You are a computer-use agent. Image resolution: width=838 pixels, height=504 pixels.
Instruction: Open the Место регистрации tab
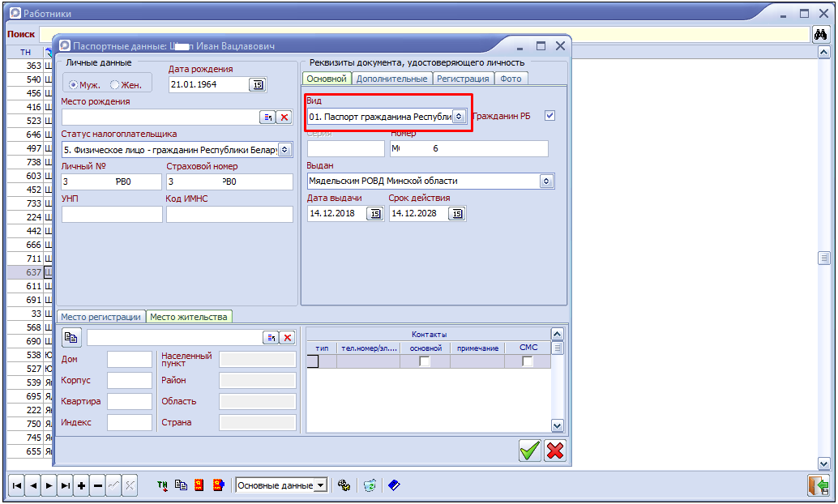(x=100, y=317)
